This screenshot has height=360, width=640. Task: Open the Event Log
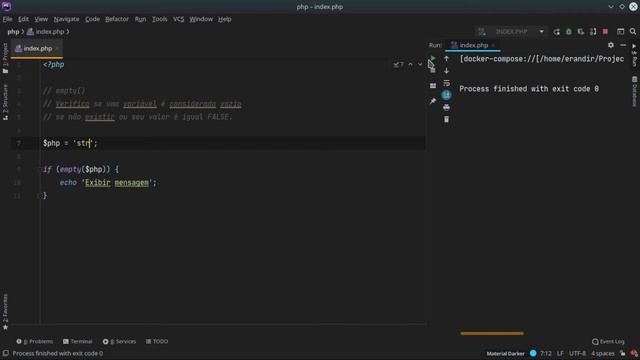tap(608, 341)
